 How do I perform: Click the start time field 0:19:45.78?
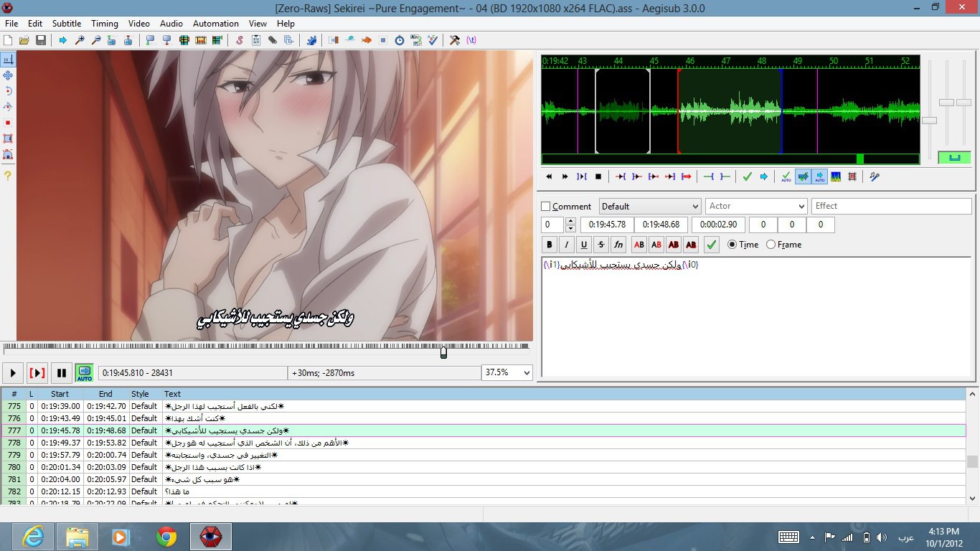click(607, 225)
